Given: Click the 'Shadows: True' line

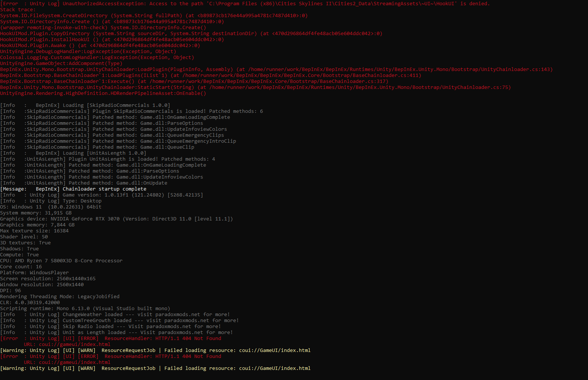Looking at the screenshot, I should (19, 249).
